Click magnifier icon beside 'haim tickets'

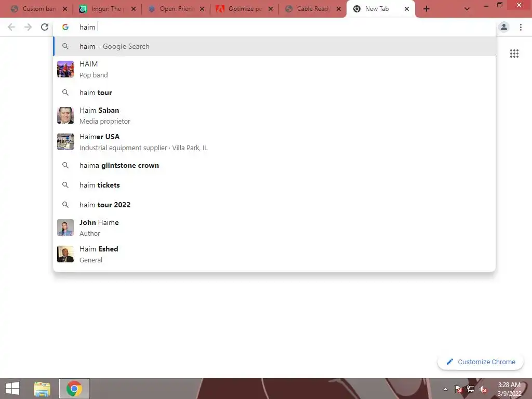(x=65, y=185)
